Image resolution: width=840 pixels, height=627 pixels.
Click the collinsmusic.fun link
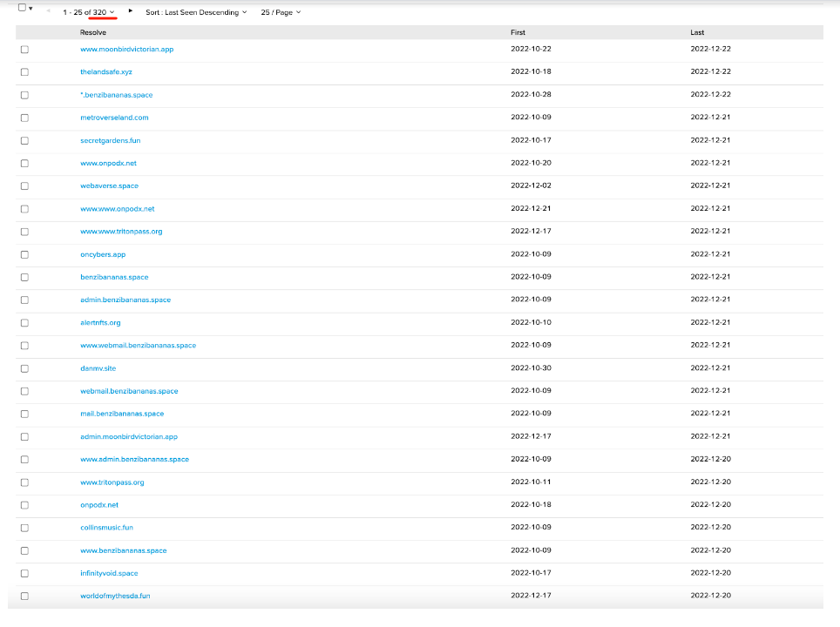point(106,528)
